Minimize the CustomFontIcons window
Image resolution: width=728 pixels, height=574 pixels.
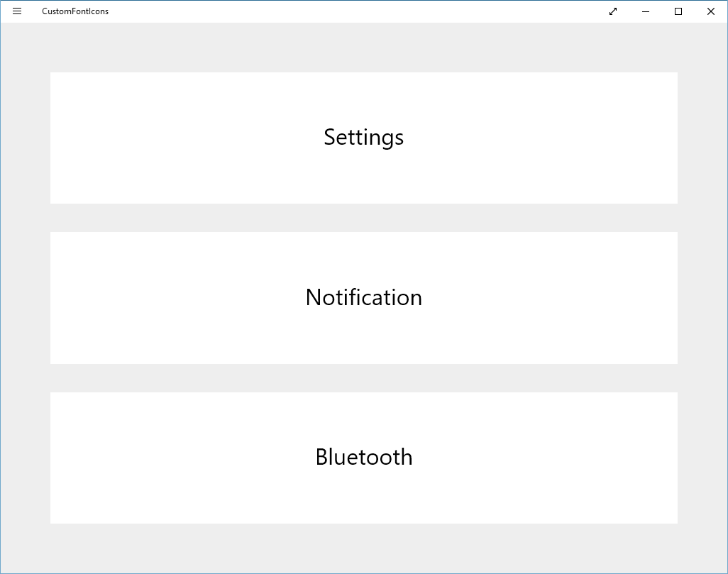tap(646, 11)
